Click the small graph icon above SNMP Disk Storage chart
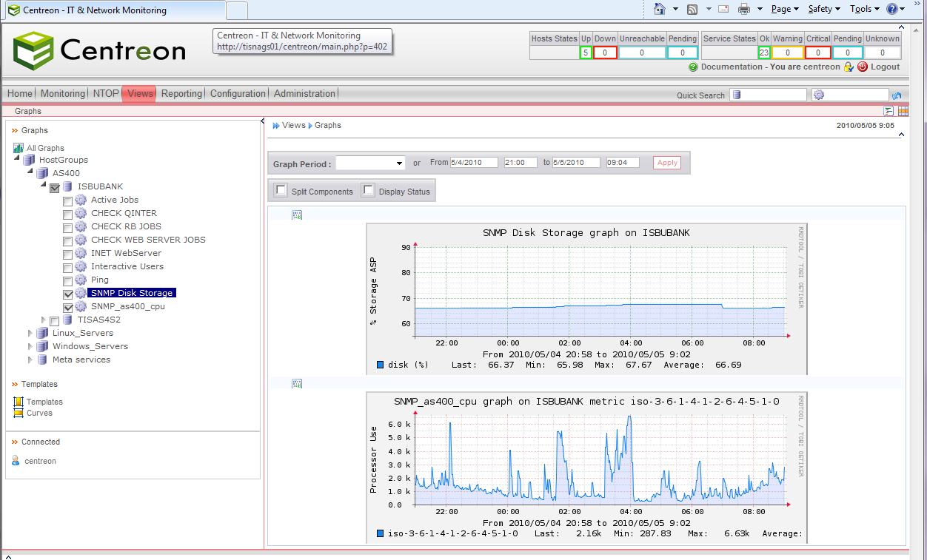Image resolution: width=927 pixels, height=560 pixels. click(297, 215)
